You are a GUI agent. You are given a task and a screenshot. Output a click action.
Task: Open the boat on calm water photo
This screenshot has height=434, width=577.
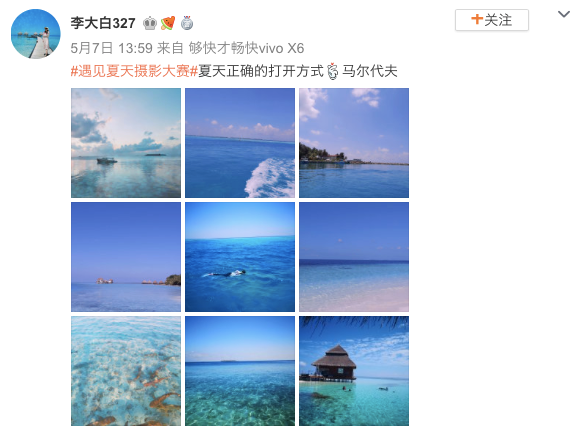coord(126,143)
